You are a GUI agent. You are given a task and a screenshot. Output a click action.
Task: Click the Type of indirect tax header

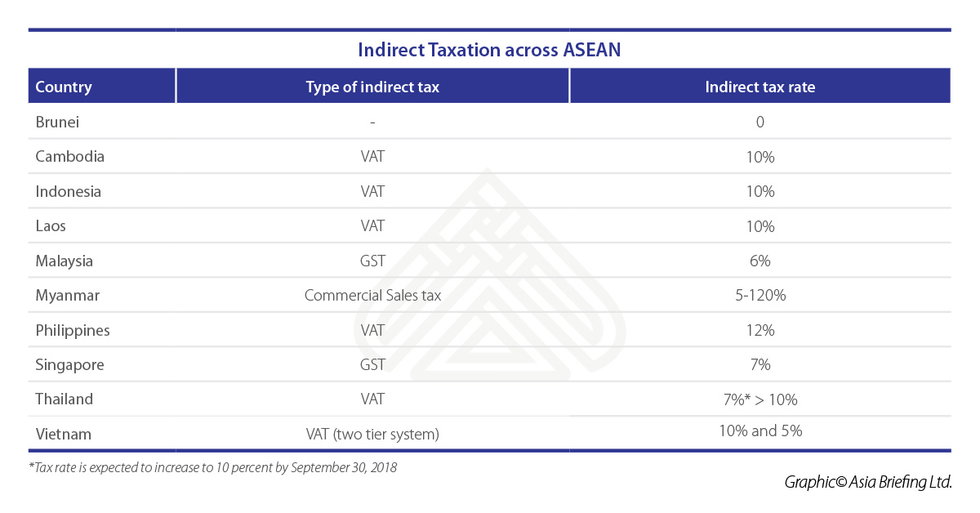click(x=372, y=87)
